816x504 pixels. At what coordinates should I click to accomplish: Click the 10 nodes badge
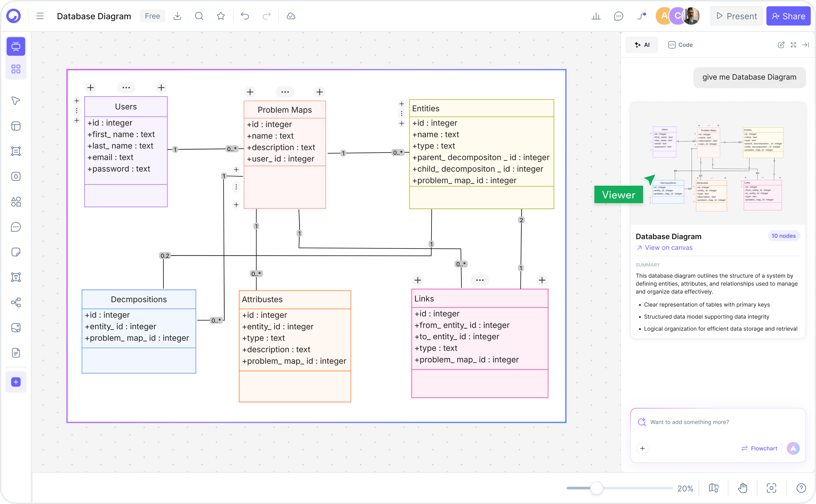click(783, 236)
